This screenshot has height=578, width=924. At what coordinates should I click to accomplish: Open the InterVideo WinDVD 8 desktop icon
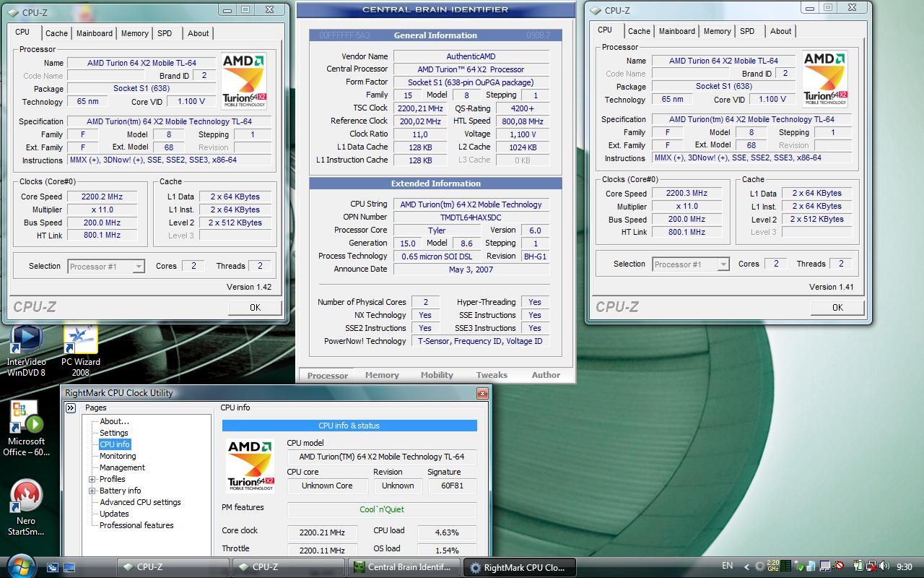point(26,351)
